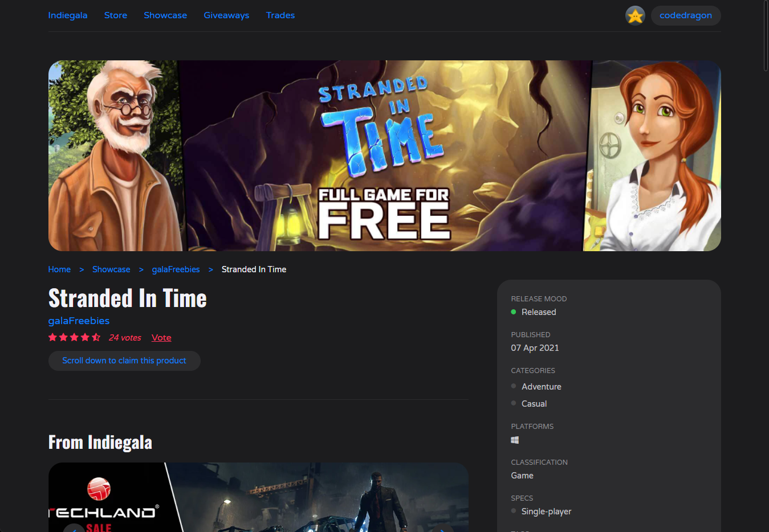Select the Single-player spec
Screen dimensions: 769x532
(x=546, y=511)
